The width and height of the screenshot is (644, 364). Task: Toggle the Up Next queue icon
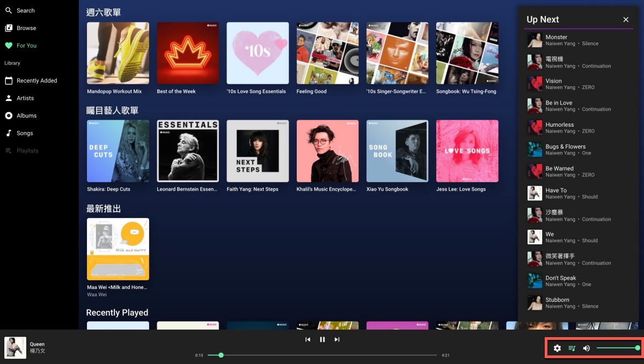572,348
